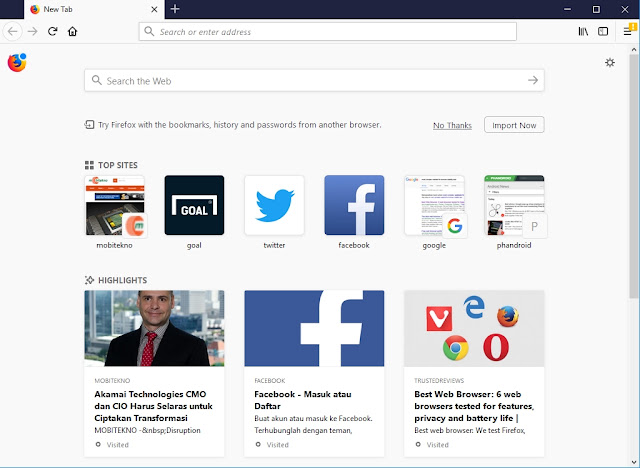Click the vertical page scrollbar thumb
Screen dimensions: 640x468
coord(633,175)
